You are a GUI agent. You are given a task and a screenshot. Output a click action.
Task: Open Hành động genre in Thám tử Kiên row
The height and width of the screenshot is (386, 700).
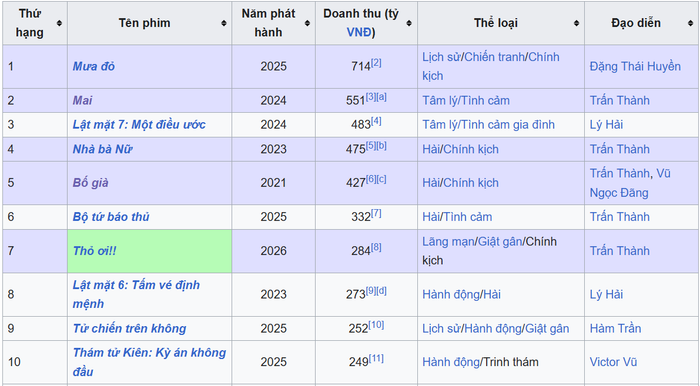[x=451, y=362]
